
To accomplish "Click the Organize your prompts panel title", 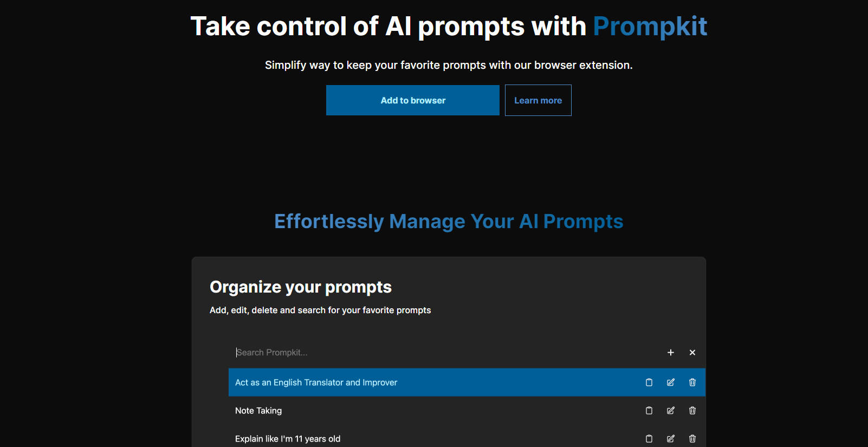I will [300, 287].
